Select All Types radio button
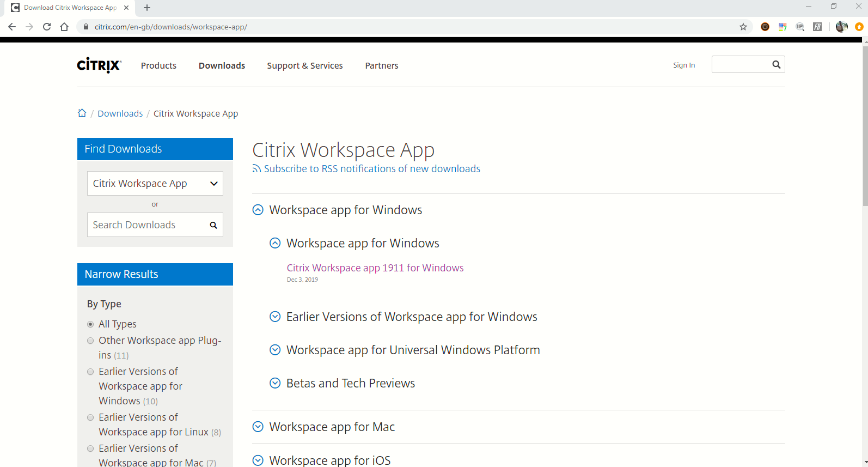 [x=90, y=324]
